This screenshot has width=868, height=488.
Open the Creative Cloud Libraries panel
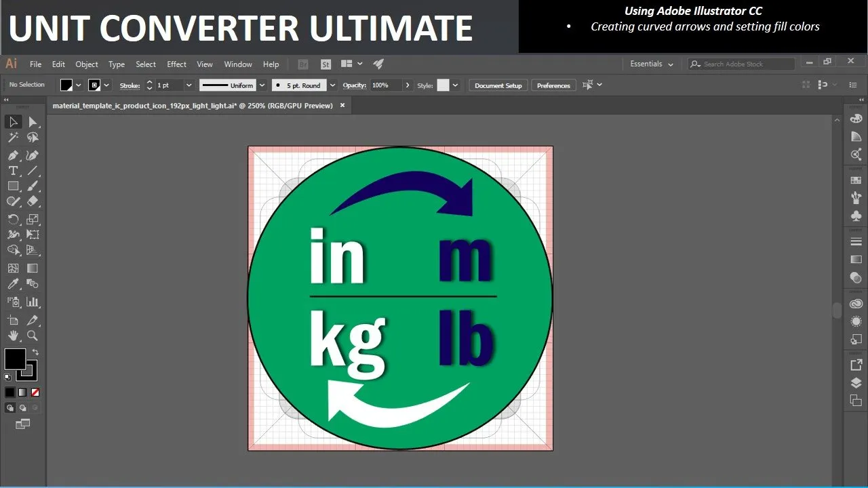point(856,304)
